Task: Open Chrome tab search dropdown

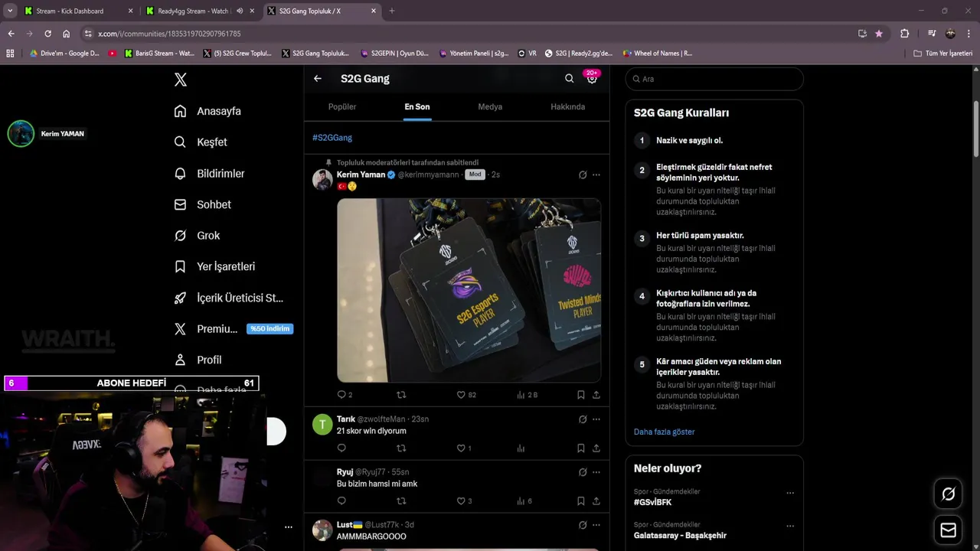Action: [x=10, y=11]
